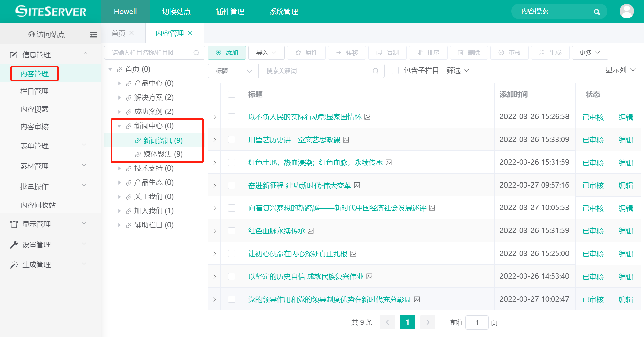Screen dimensions: 644x337
Task: Click the 生成管理 magic wand icon
Action: tap(14, 265)
